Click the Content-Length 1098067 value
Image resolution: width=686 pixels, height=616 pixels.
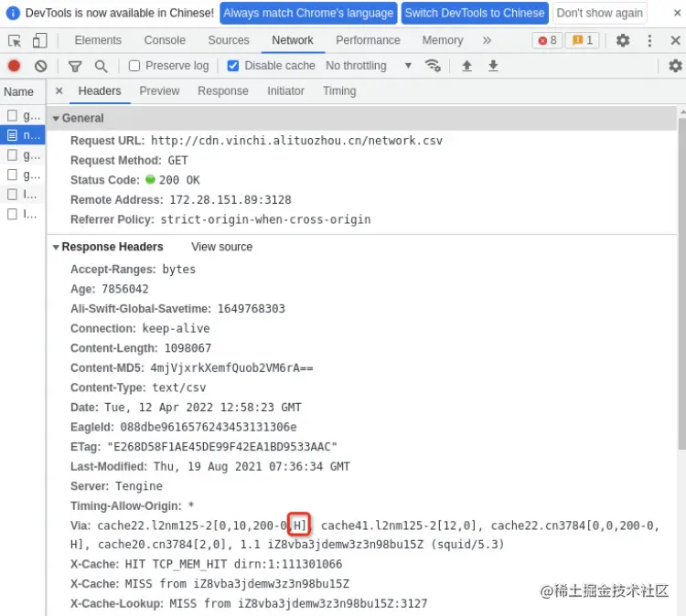click(188, 348)
